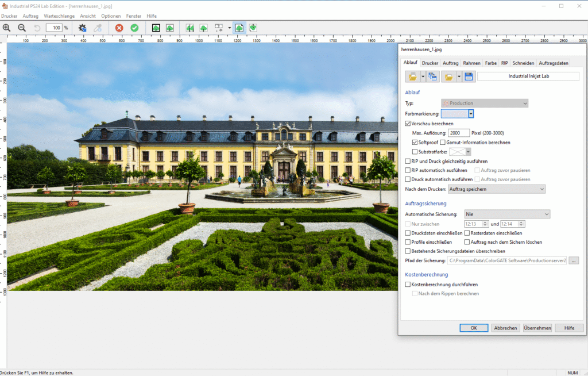Click the green checkmark confirm icon

pyautogui.click(x=134, y=28)
